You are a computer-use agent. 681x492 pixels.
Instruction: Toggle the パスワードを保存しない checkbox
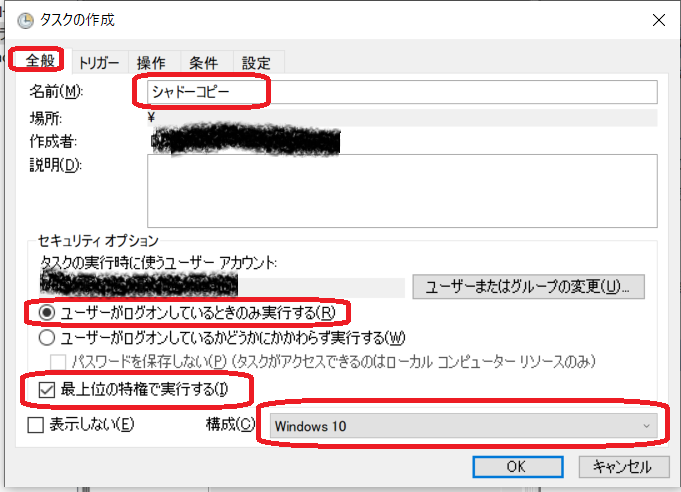tap(59, 360)
